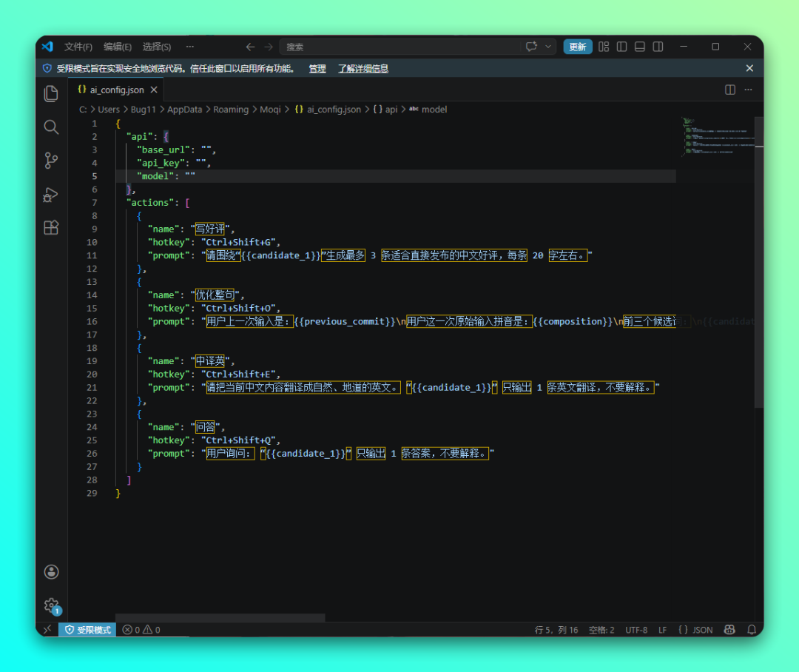Open the Manage gear icon

[x=51, y=605]
